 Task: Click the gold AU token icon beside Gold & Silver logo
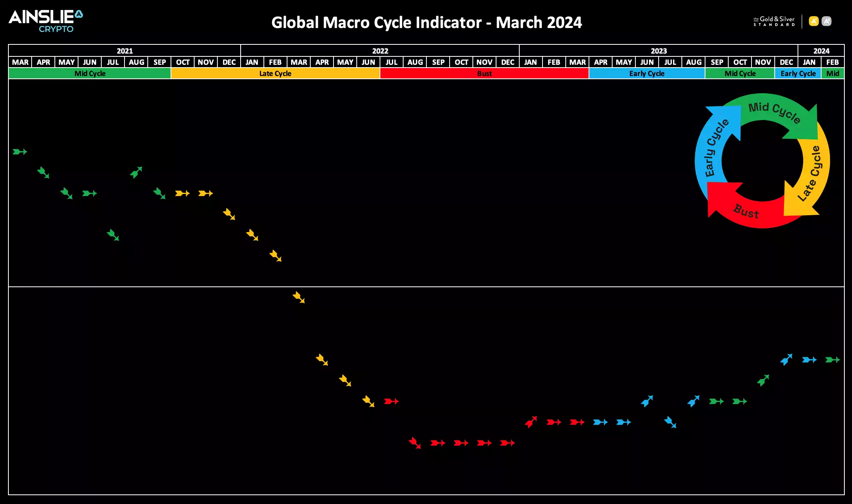click(814, 20)
